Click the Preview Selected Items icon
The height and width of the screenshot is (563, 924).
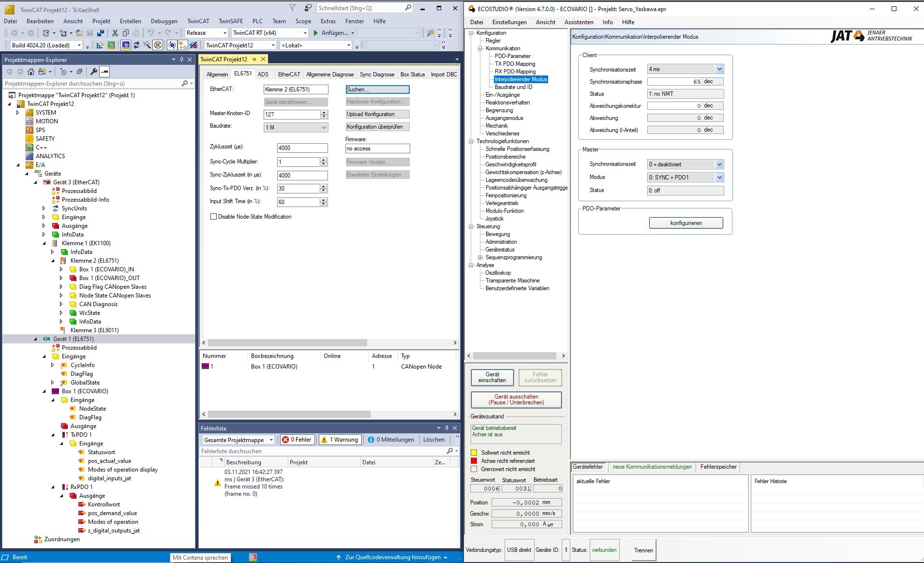pyautogui.click(x=105, y=72)
